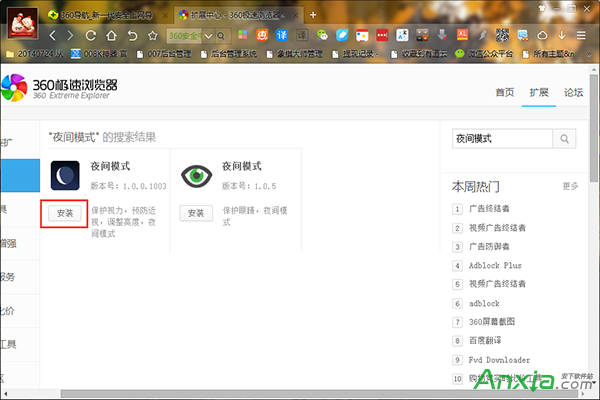
Task: Open the 更多 link in 本周热门
Action: click(570, 186)
